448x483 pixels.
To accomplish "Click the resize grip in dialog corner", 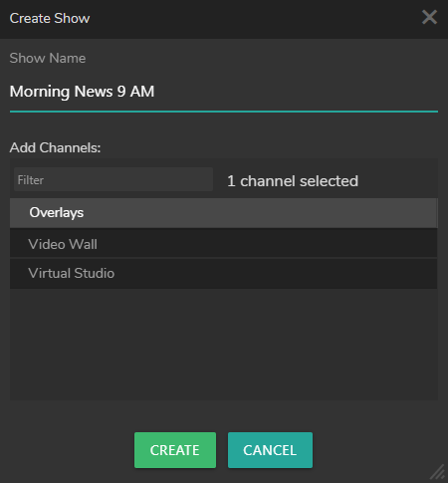I will 438,472.
